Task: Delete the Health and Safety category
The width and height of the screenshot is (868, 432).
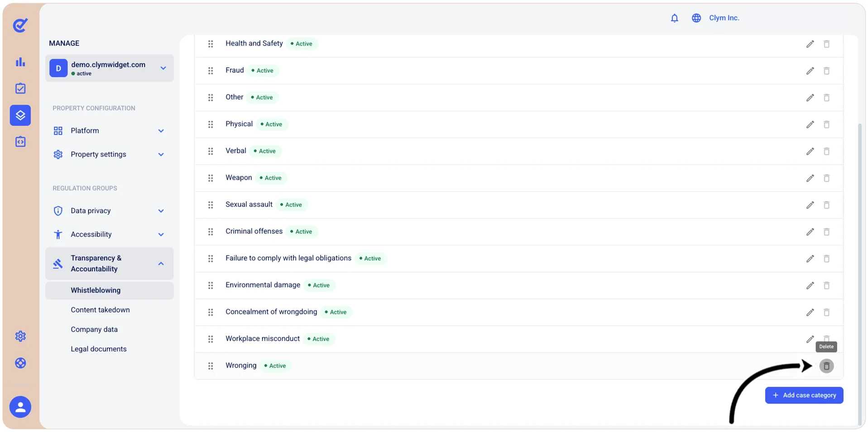Action: (826, 44)
